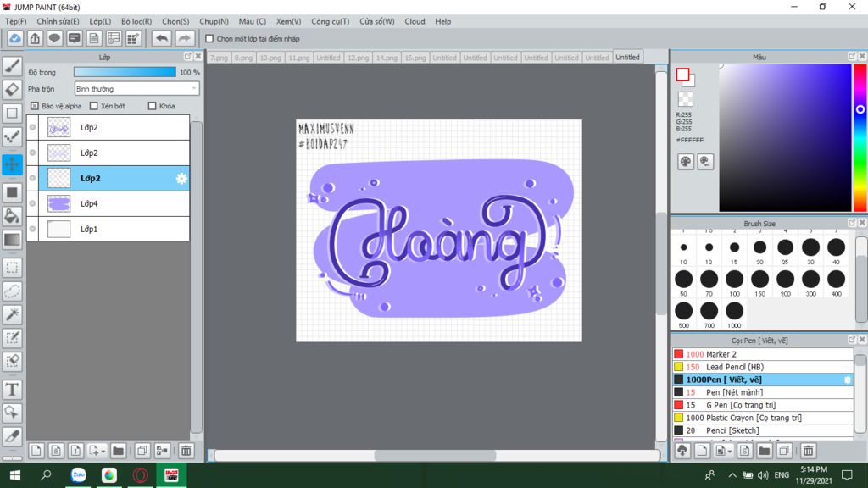This screenshot has height=488, width=868.
Task: Click the share/export icon in top toolbar
Action: coord(35,39)
